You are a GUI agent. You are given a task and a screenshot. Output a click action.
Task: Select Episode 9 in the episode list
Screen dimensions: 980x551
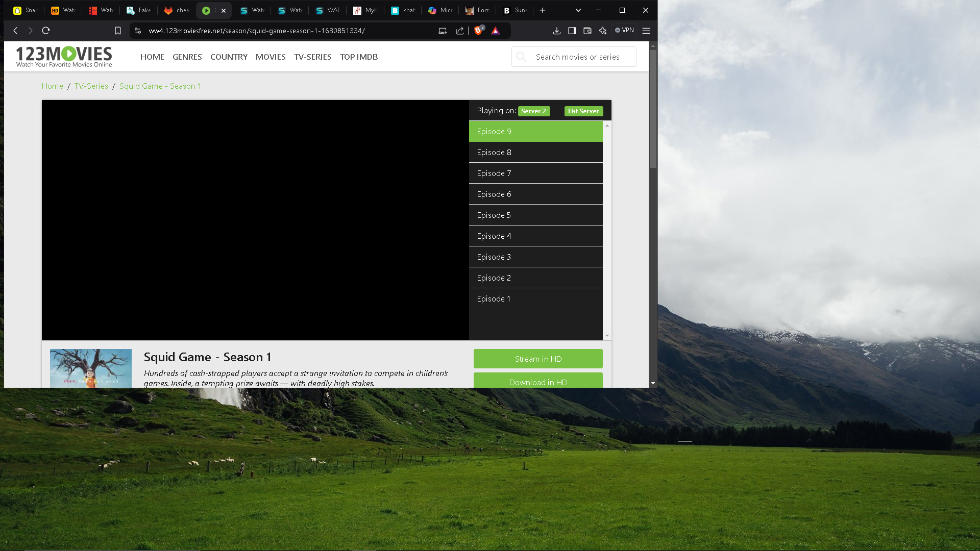coord(535,131)
